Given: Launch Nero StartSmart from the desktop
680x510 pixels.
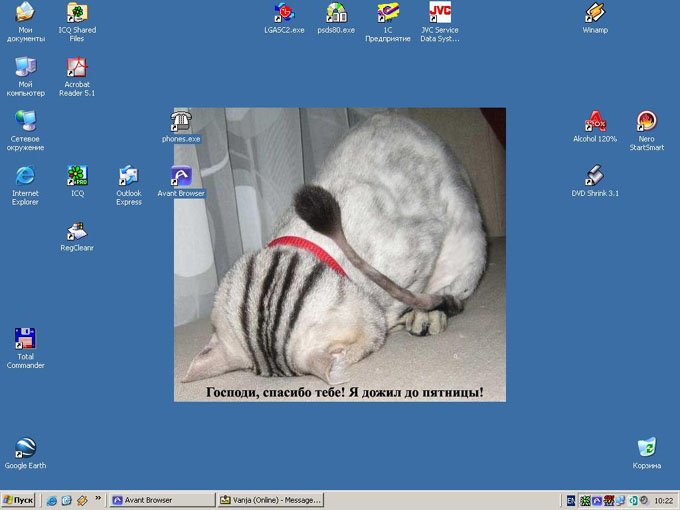Looking at the screenshot, I should (x=647, y=122).
